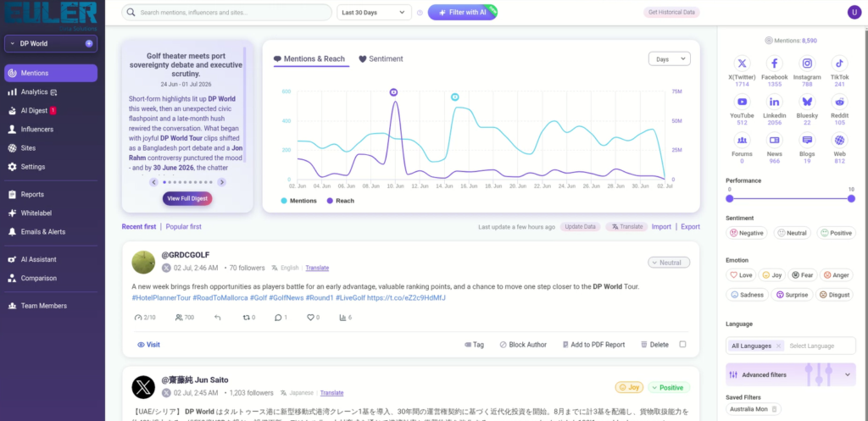Toggle the Fear emotion filter
The image size is (868, 421).
pyautogui.click(x=802, y=274)
